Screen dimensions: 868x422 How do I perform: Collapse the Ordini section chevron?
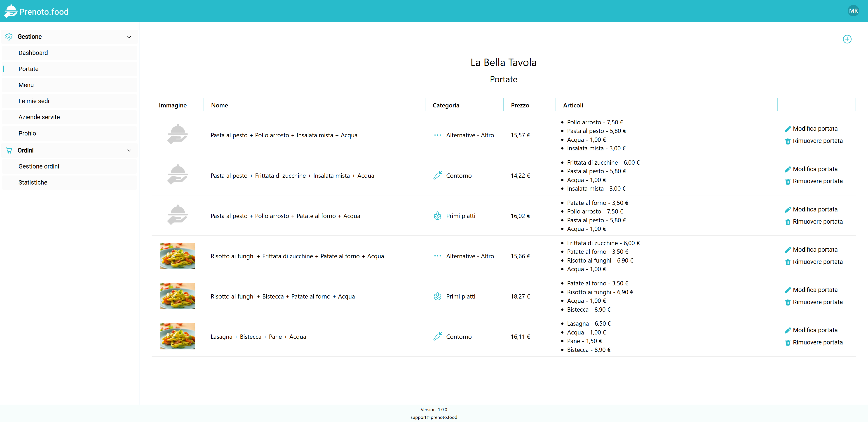(x=129, y=150)
